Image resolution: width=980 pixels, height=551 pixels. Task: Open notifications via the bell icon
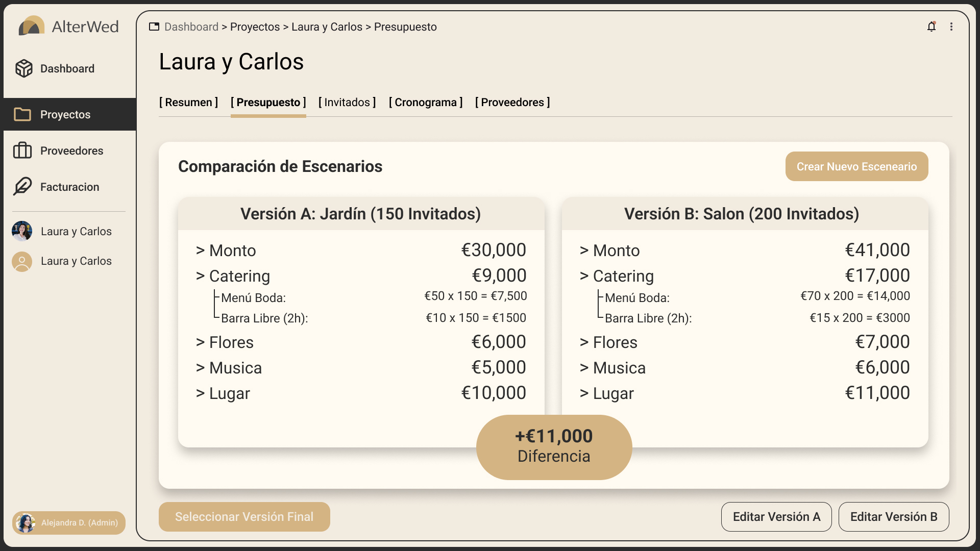[932, 27]
